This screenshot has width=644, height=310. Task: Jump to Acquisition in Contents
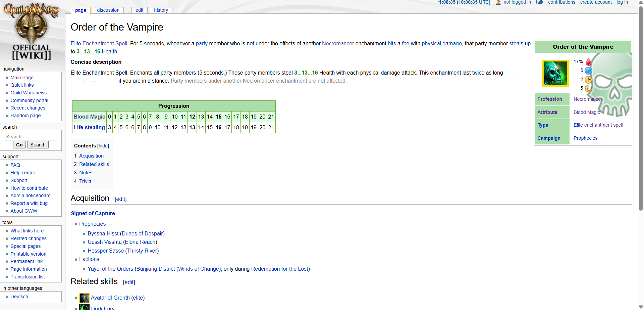[x=91, y=156]
